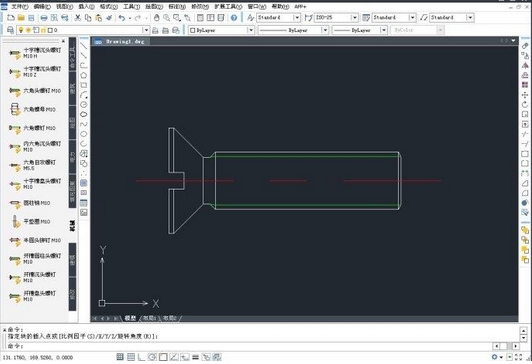The height and width of the screenshot is (364, 532).
Task: Open the Undo history dropdown arrow
Action: [130, 18]
